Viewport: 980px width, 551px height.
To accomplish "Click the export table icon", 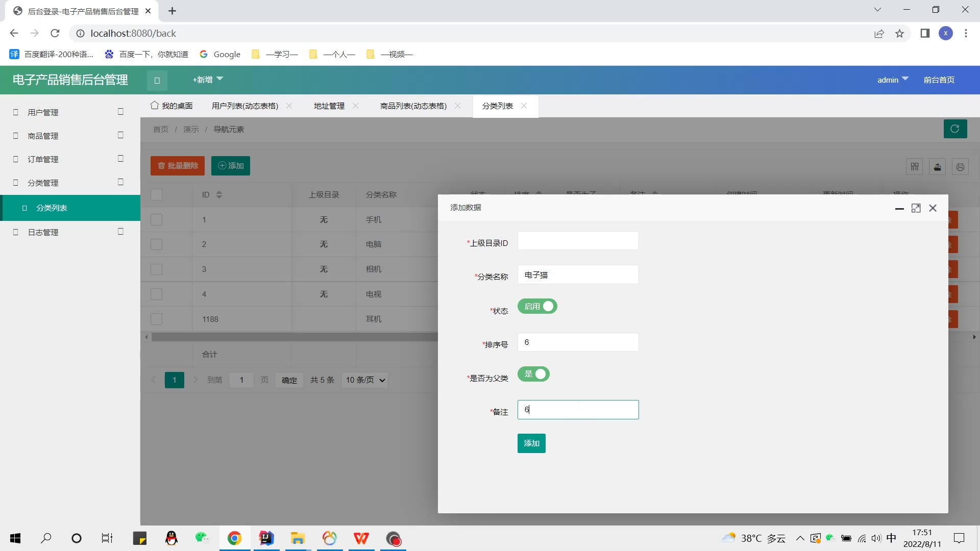I will [938, 167].
